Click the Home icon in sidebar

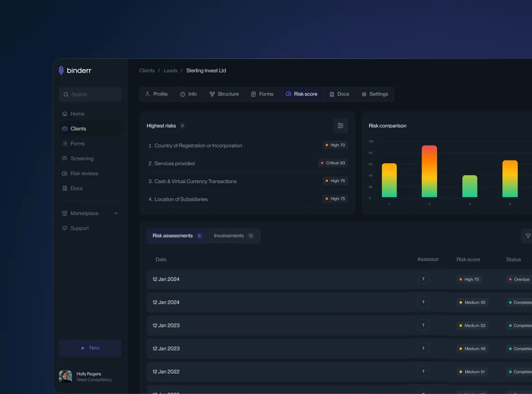65,114
